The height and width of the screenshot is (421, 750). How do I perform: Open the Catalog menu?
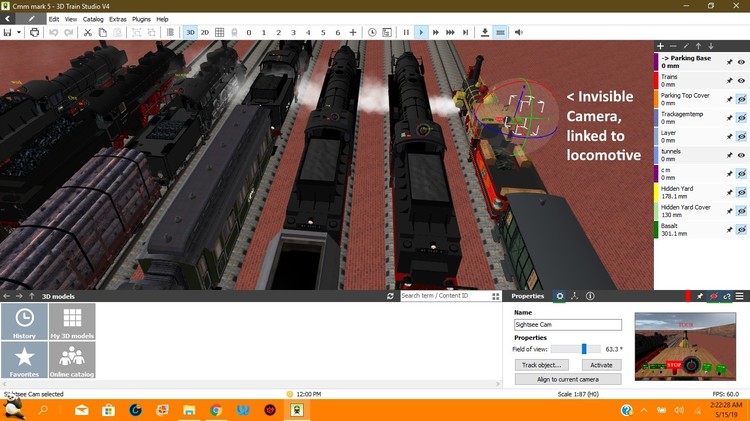(x=93, y=19)
